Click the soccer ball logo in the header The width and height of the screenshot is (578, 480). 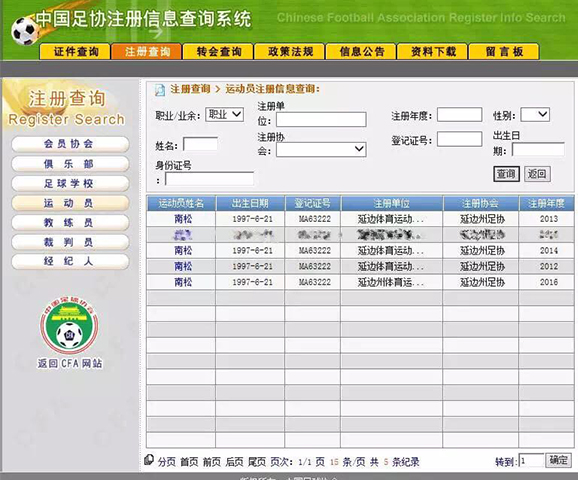pos(24,31)
